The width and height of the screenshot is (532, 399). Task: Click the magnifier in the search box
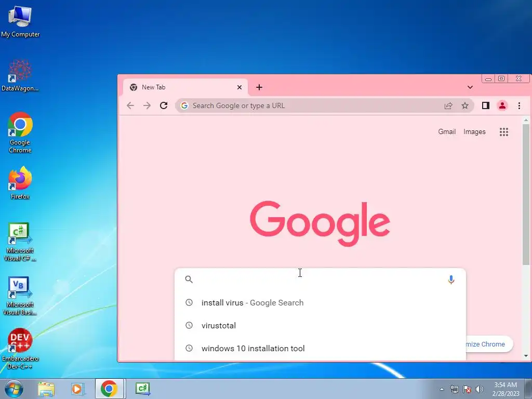click(189, 279)
